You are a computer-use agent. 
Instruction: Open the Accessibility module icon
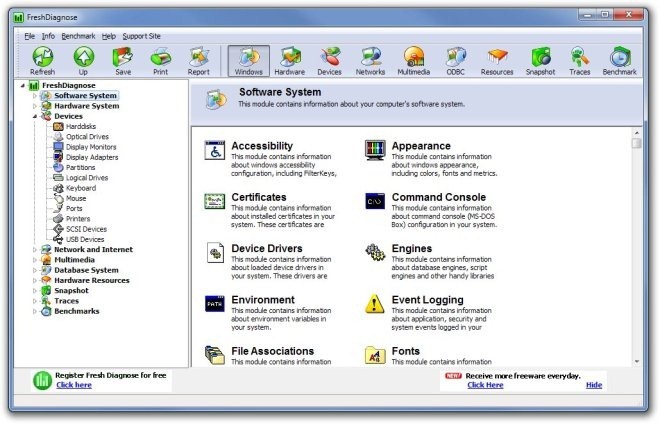pos(215,150)
